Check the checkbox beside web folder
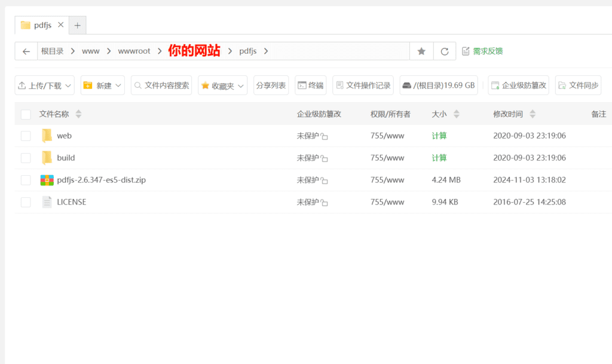Image resolution: width=612 pixels, height=364 pixels. (x=25, y=136)
